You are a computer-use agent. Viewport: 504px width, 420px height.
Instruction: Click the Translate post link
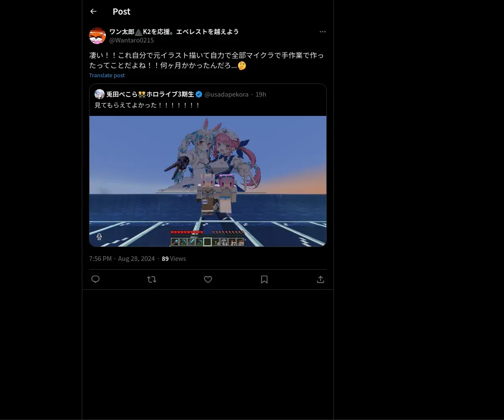pyautogui.click(x=107, y=75)
